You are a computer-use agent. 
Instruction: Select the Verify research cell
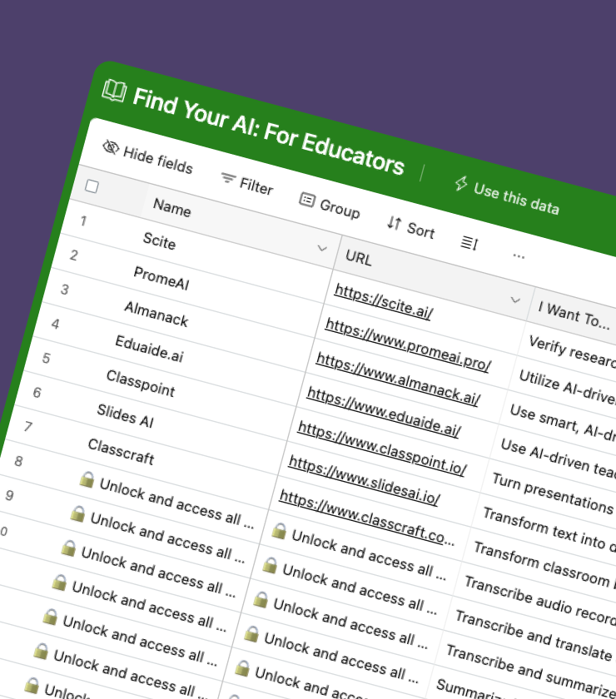[572, 351]
